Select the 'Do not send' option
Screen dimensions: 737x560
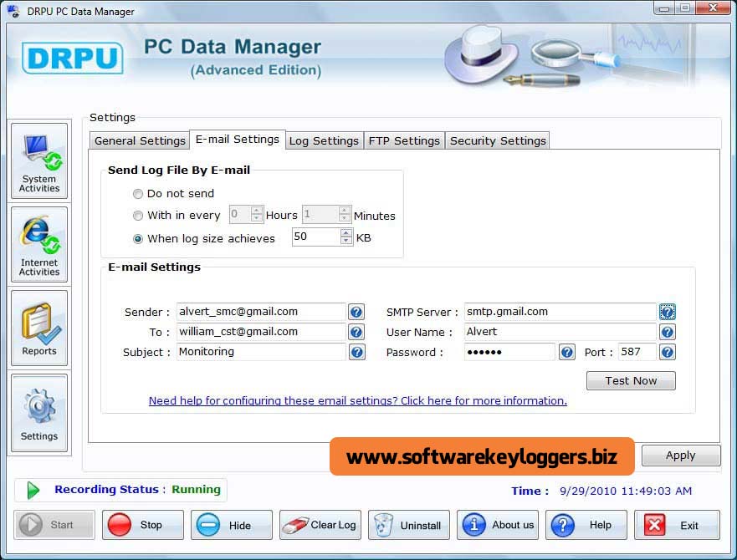[138, 194]
